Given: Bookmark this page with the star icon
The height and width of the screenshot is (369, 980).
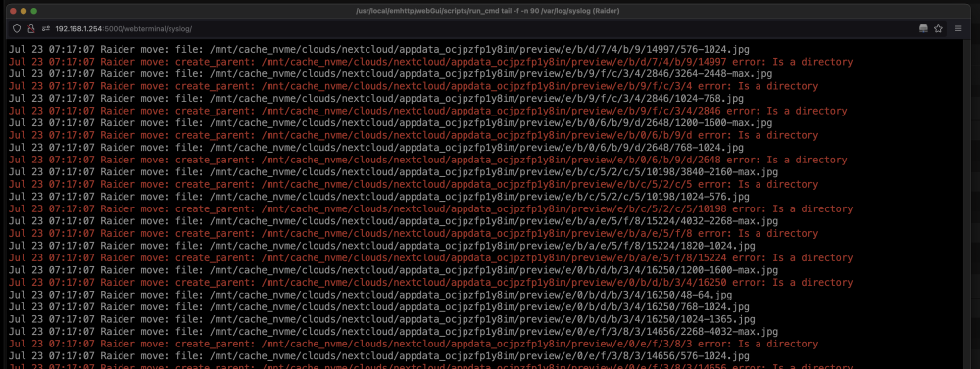Looking at the screenshot, I should 938,28.
